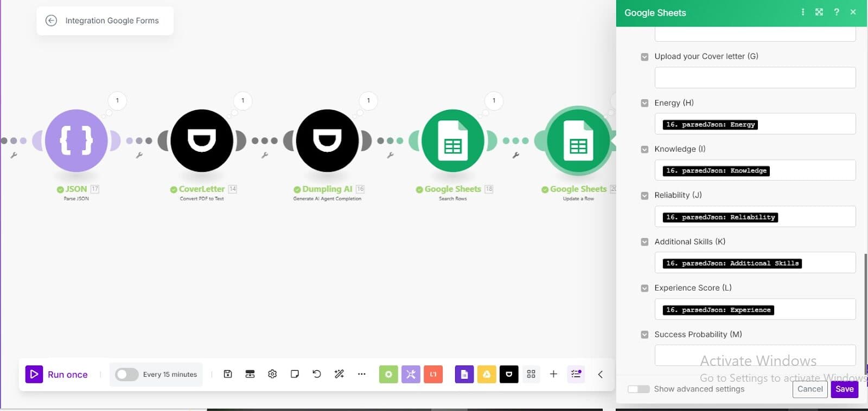
Task: Close the Google Sheets panel
Action: coord(853,12)
